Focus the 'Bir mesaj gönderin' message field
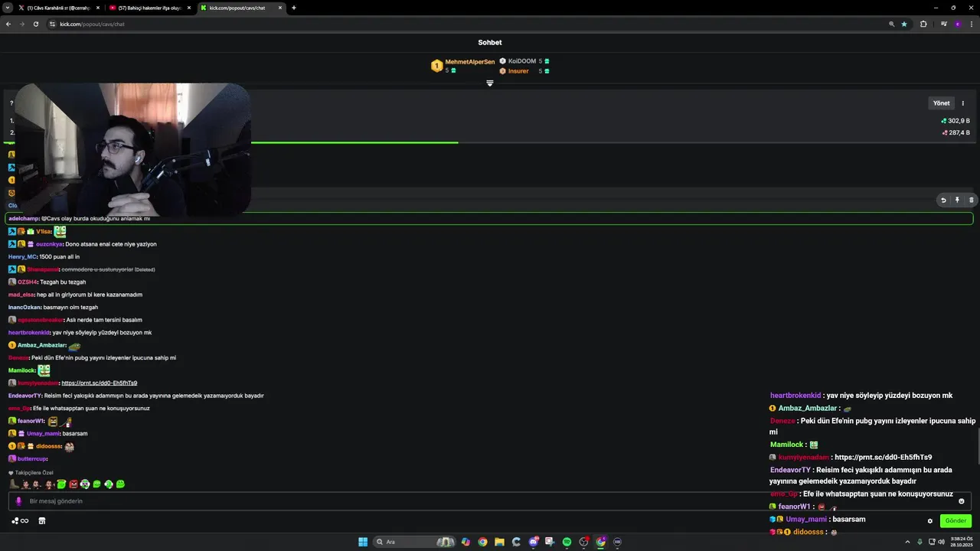The height and width of the screenshot is (551, 980). pos(490,501)
